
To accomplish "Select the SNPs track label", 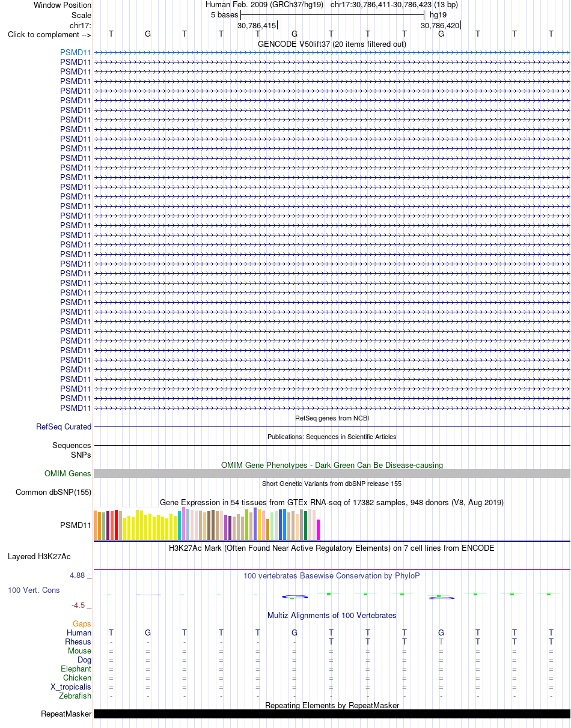I will (x=81, y=455).
